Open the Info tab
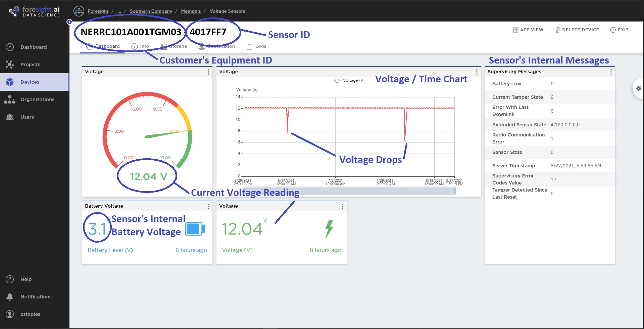The height and width of the screenshot is (329, 644). click(140, 46)
